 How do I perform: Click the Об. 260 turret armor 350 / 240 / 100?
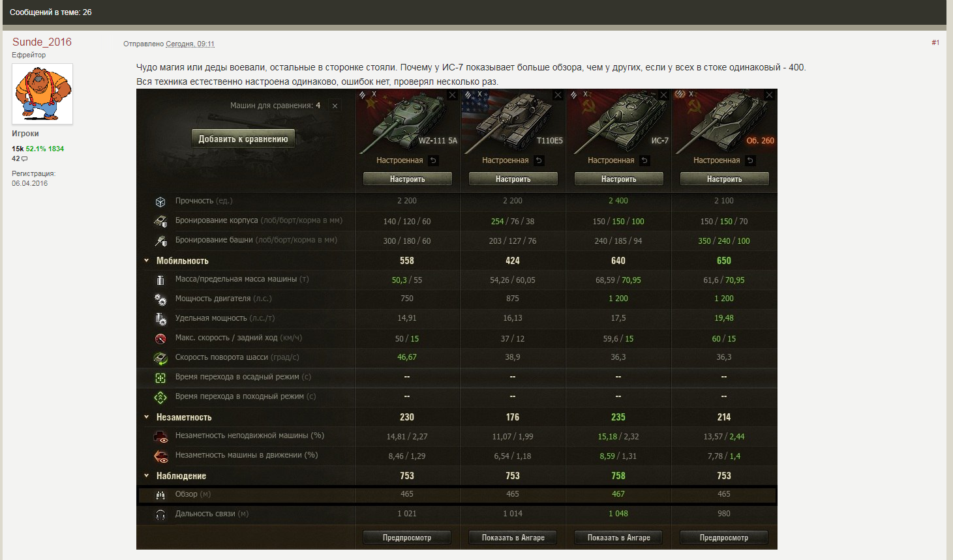(724, 241)
